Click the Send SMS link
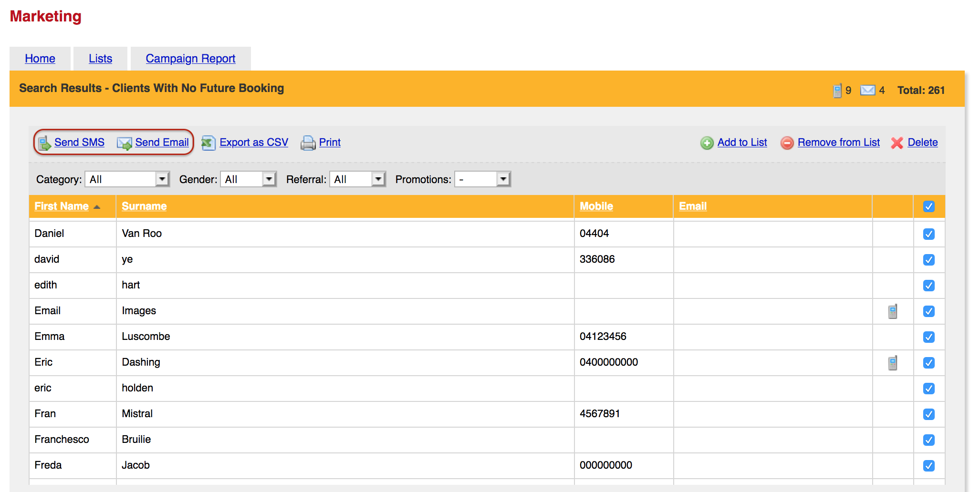The height and width of the screenshot is (492, 980). click(79, 143)
